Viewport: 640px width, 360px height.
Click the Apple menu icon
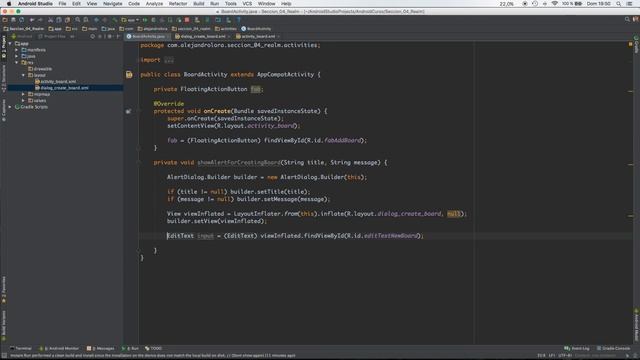(9, 4)
